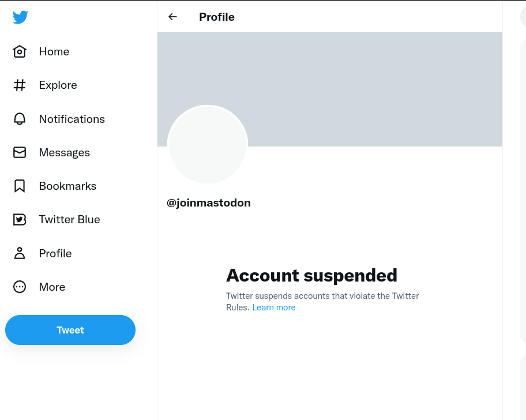The width and height of the screenshot is (526, 420).
Task: Follow the Learn more link
Action: click(274, 307)
